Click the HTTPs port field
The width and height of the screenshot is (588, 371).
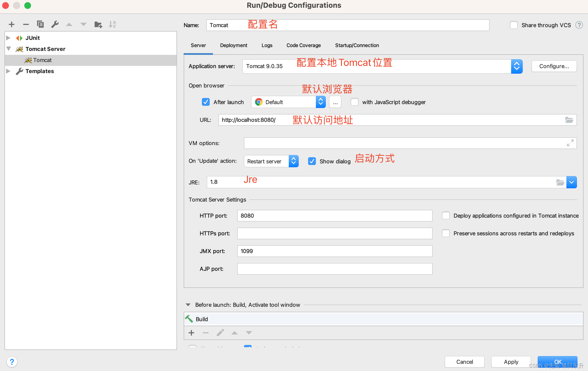335,233
